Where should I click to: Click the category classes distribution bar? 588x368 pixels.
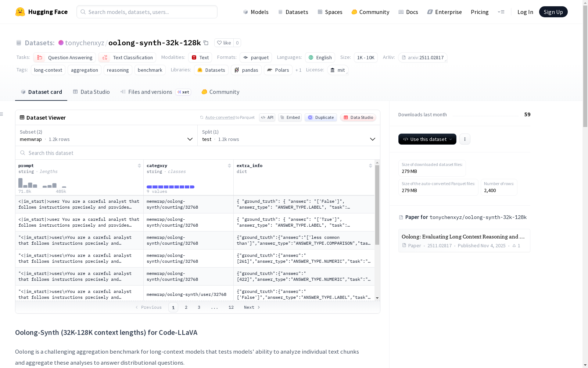click(171, 187)
